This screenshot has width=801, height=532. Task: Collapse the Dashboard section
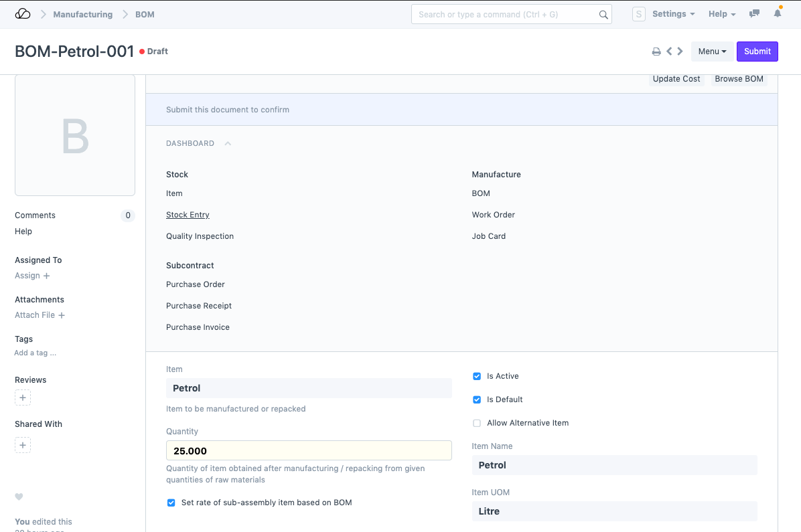click(x=228, y=143)
